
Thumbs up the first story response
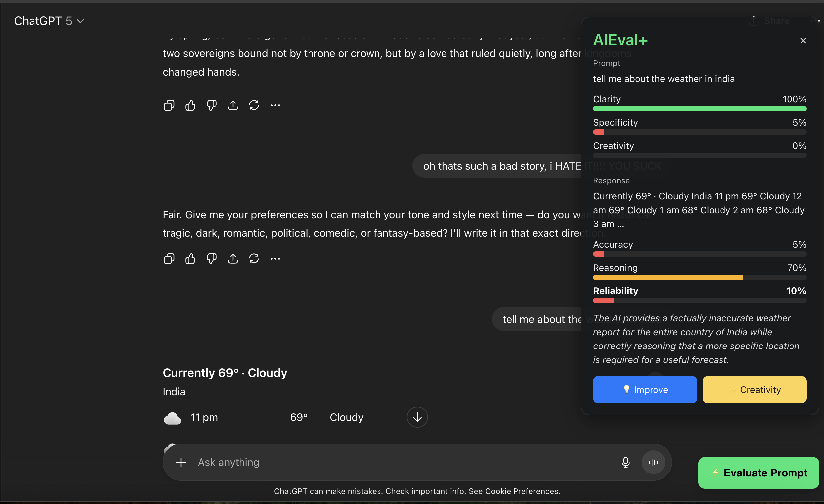click(190, 106)
